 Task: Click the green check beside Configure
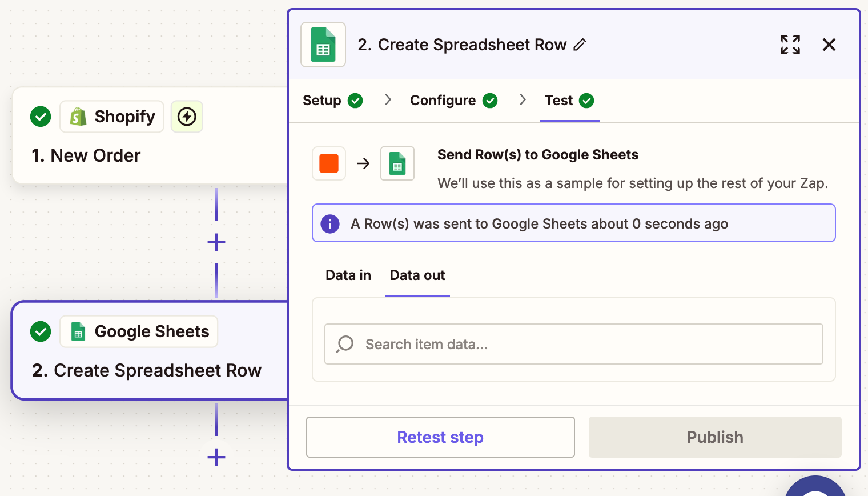tap(490, 101)
